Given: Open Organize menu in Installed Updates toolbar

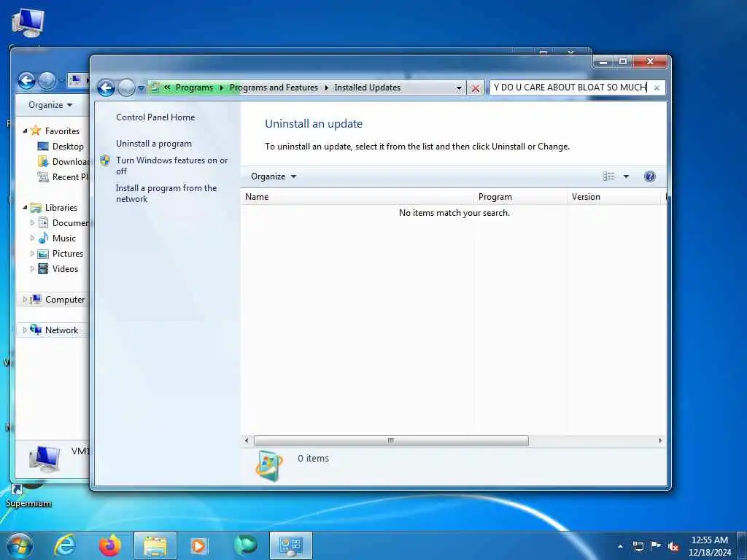Looking at the screenshot, I should click(x=274, y=176).
